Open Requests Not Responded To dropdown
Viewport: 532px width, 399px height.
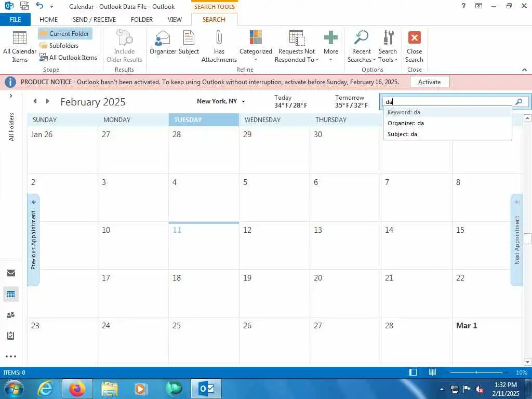pyautogui.click(x=296, y=46)
